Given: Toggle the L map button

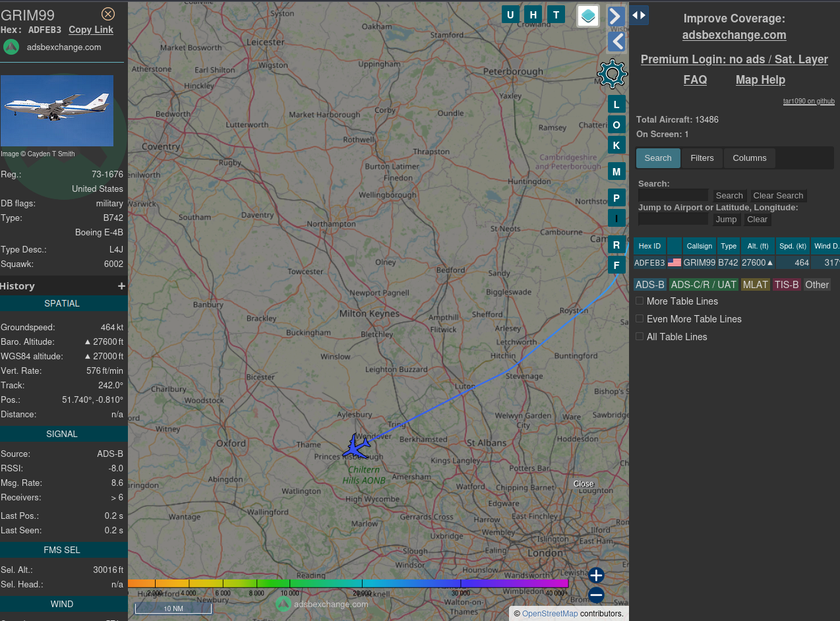Looking at the screenshot, I should click(616, 104).
